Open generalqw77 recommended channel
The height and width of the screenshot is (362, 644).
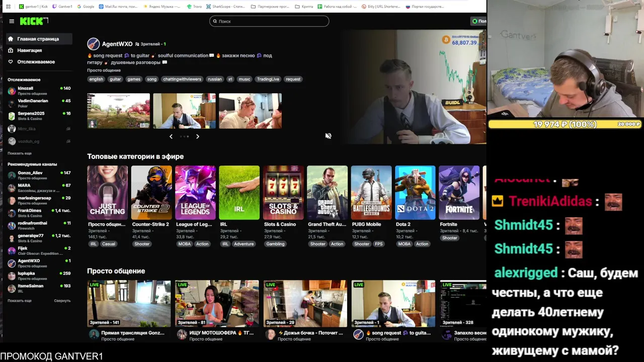point(39,238)
